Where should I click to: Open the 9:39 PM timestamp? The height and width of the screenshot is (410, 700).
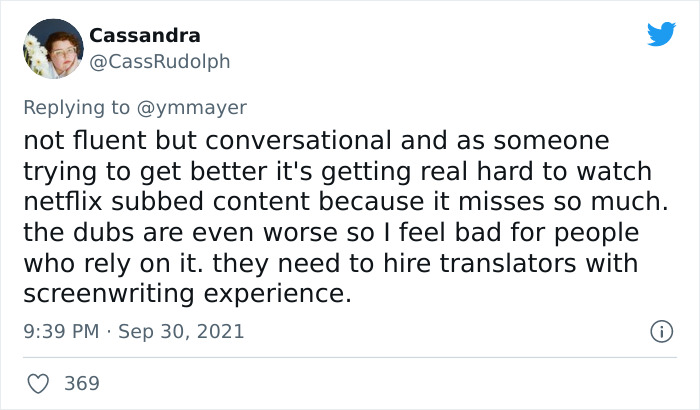coord(61,331)
